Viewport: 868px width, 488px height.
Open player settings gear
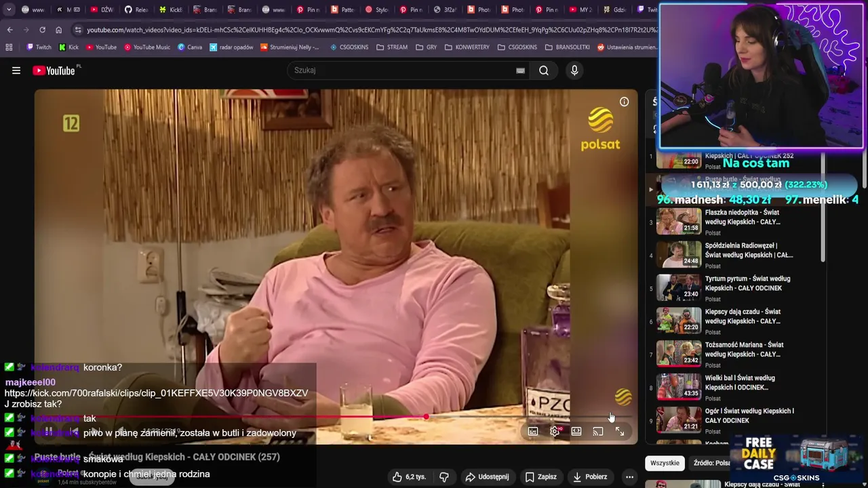555,431
